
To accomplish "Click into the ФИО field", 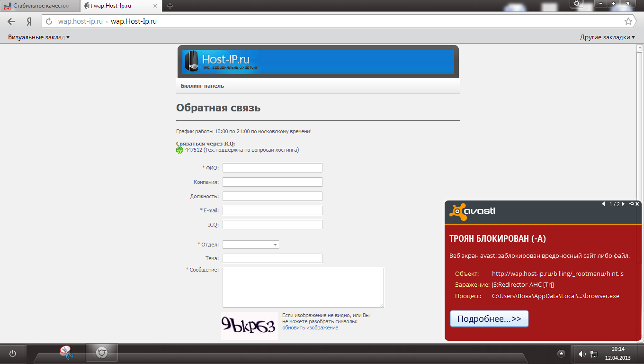I will pyautogui.click(x=272, y=168).
